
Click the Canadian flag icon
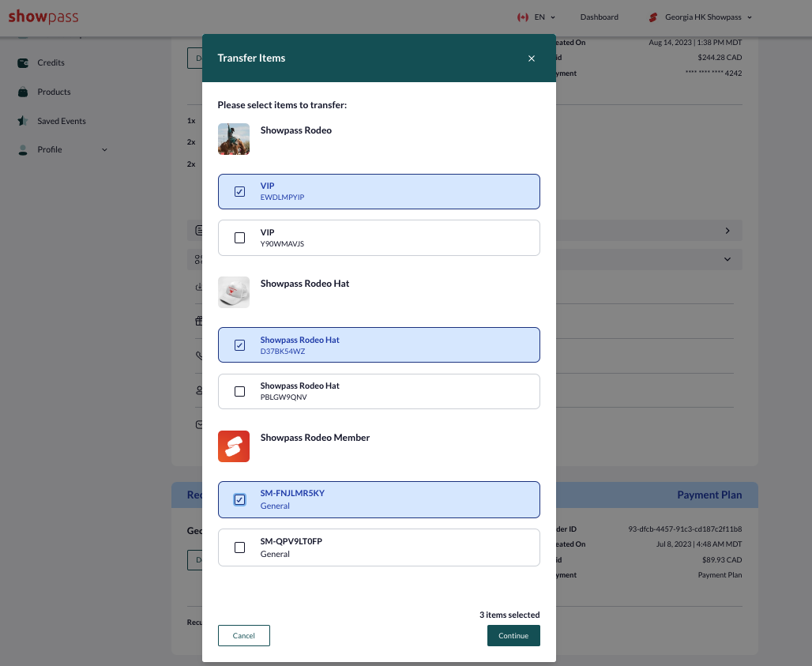[523, 17]
